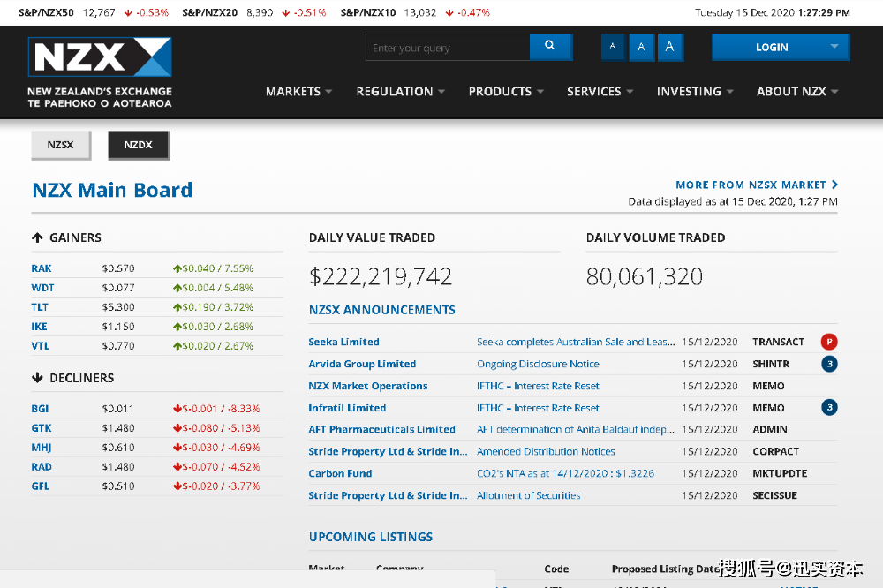The height and width of the screenshot is (588, 883).
Task: Open the Carbon Fund NTA announcement
Action: [x=565, y=473]
